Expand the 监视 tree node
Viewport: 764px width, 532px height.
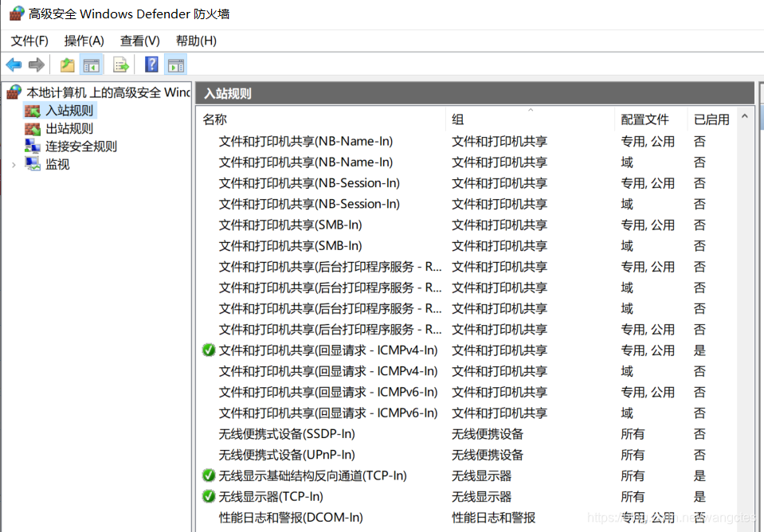[x=14, y=165]
